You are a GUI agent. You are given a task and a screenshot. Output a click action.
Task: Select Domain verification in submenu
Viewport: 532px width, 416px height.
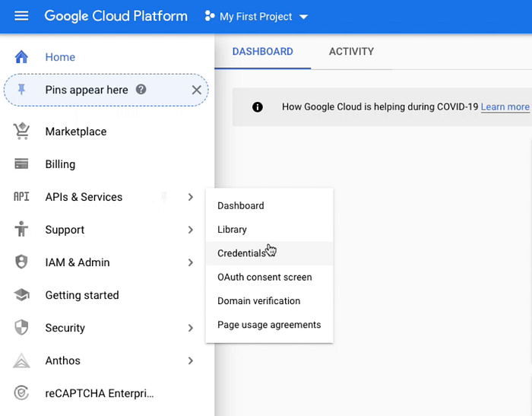coord(269,301)
